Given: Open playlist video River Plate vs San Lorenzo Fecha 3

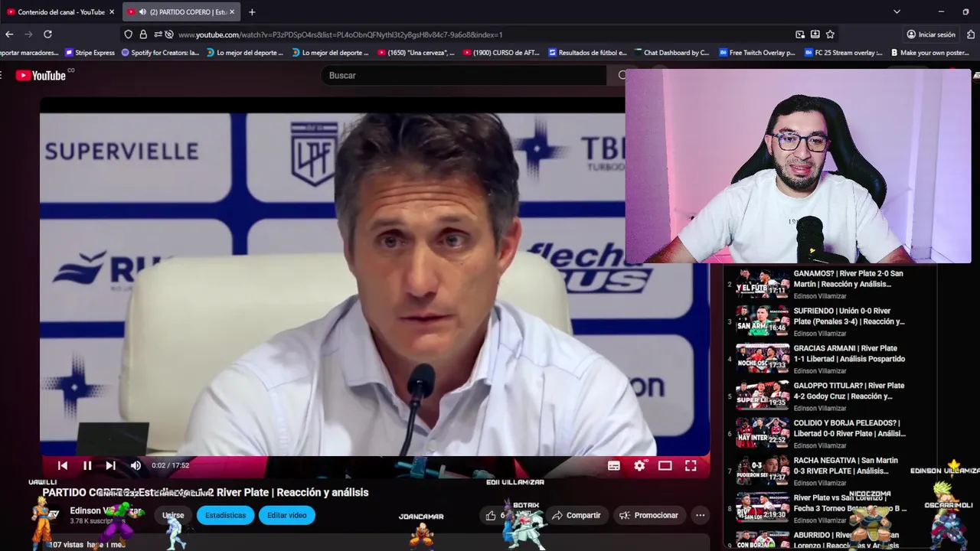Looking at the screenshot, I should pyautogui.click(x=819, y=508).
